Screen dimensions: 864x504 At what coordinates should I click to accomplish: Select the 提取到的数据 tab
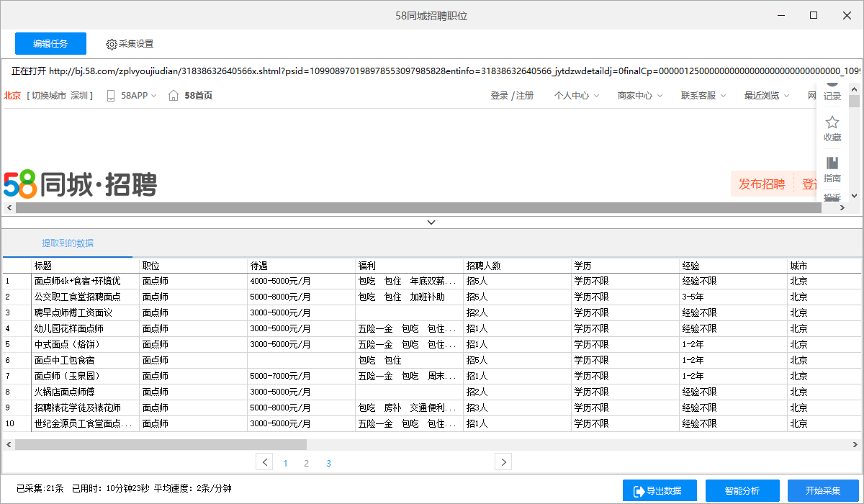pyautogui.click(x=68, y=243)
